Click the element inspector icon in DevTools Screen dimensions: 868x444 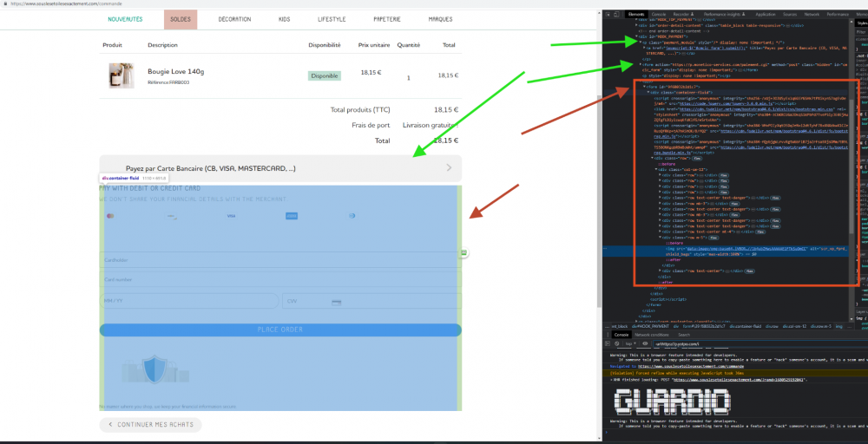pos(608,14)
